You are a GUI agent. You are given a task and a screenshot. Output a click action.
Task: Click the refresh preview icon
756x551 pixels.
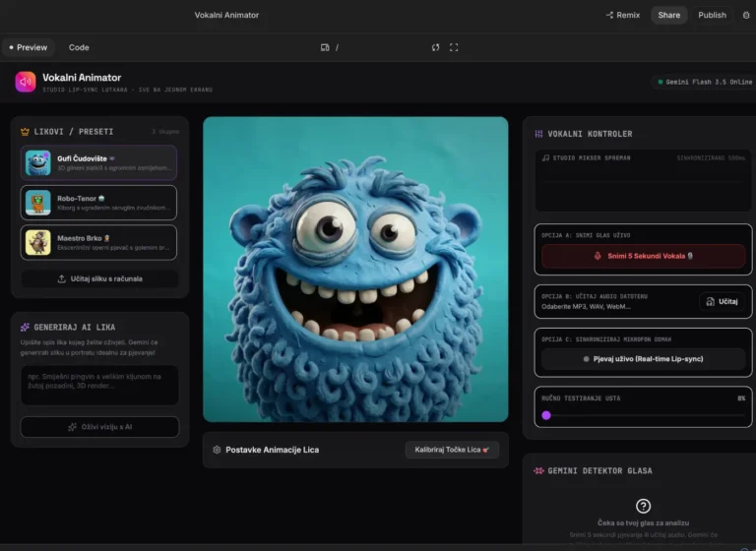point(435,47)
